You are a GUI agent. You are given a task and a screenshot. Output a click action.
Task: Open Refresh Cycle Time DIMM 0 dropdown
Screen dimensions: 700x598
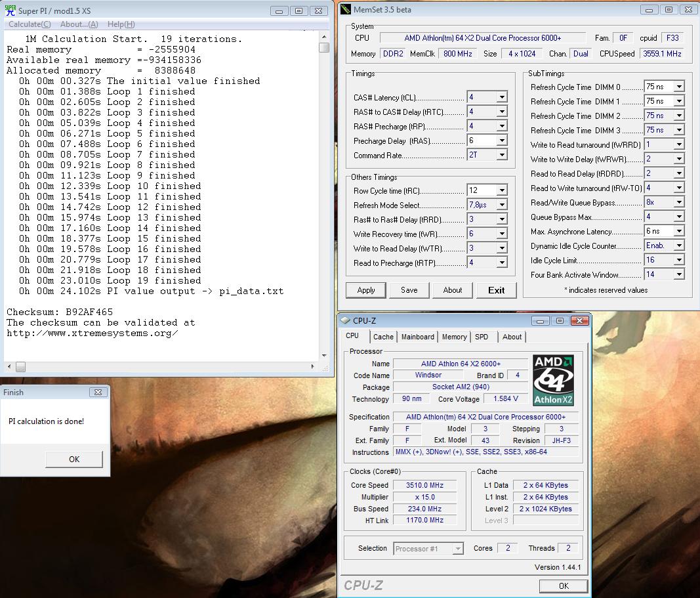[x=679, y=87]
